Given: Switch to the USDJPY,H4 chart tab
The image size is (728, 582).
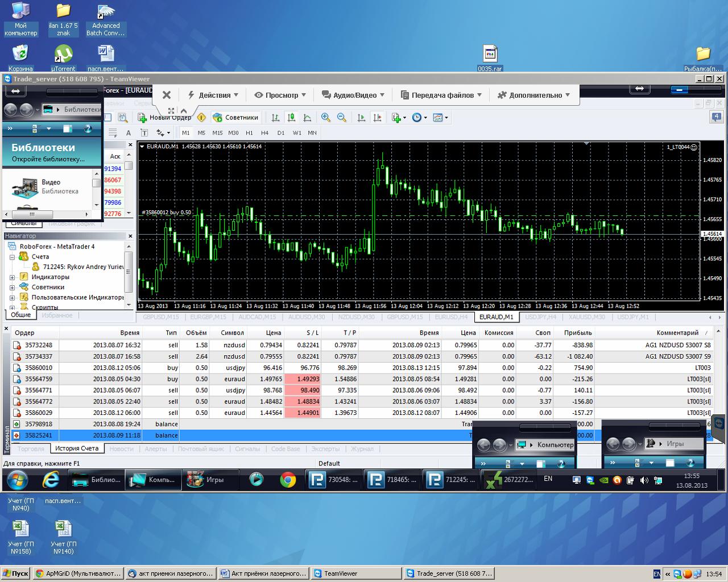Looking at the screenshot, I should pos(540,317).
